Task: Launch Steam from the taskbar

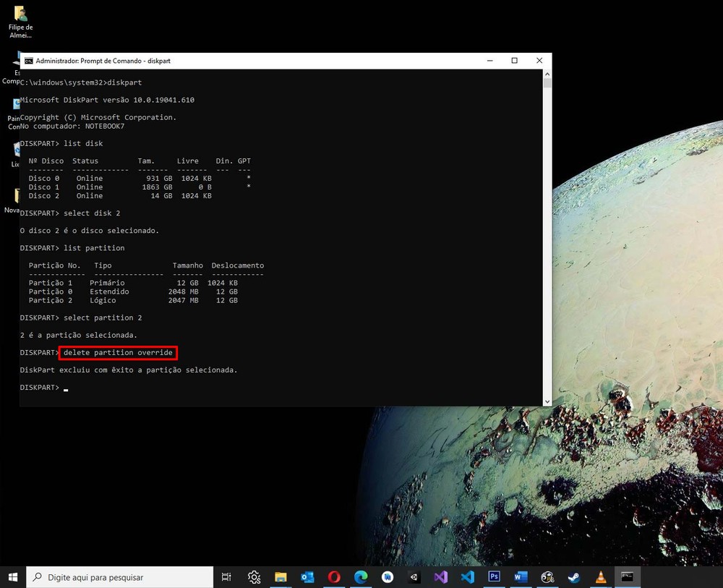Action: click(574, 577)
